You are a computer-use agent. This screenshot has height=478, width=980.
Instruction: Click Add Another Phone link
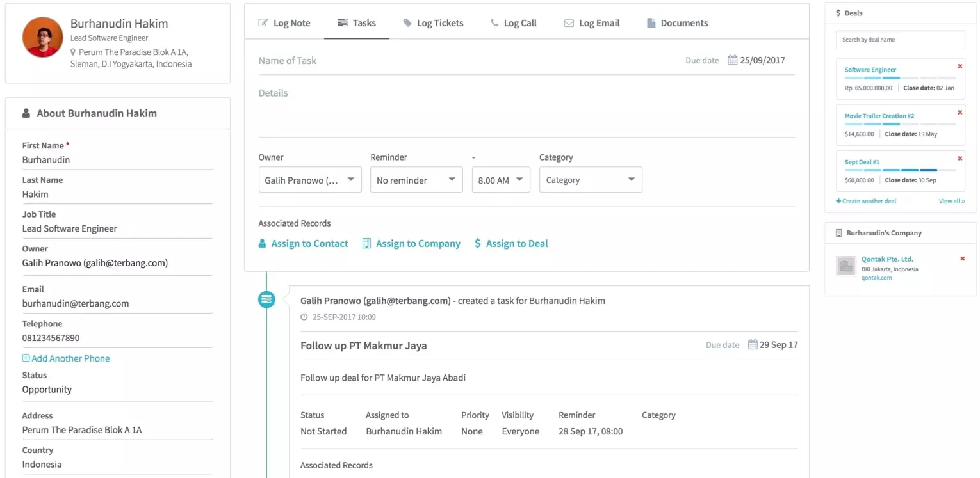tap(66, 358)
